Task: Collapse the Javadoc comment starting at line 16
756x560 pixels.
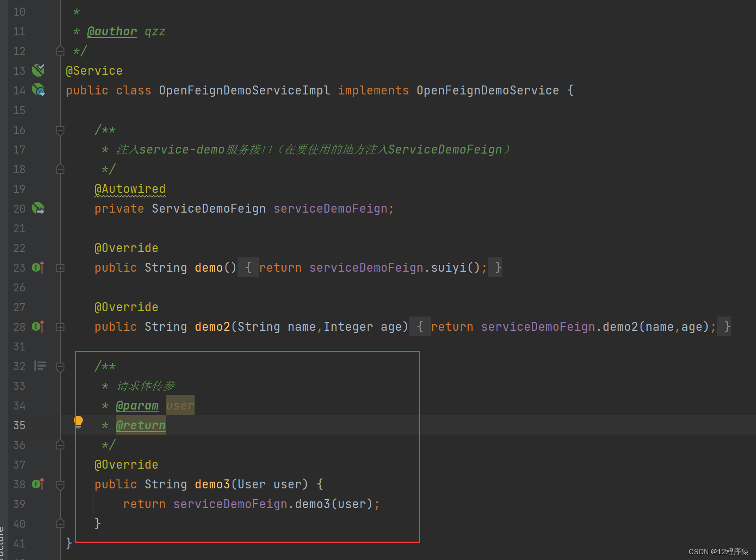Action: 60,130
